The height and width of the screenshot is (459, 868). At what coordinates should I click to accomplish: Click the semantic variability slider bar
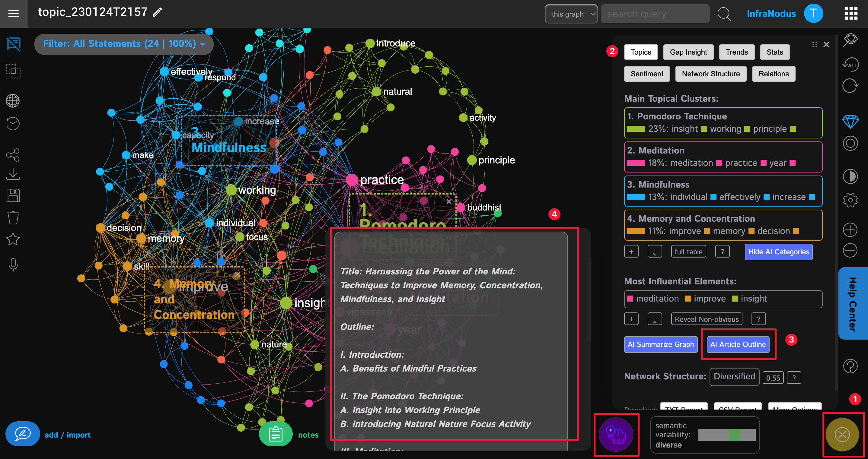click(x=726, y=435)
